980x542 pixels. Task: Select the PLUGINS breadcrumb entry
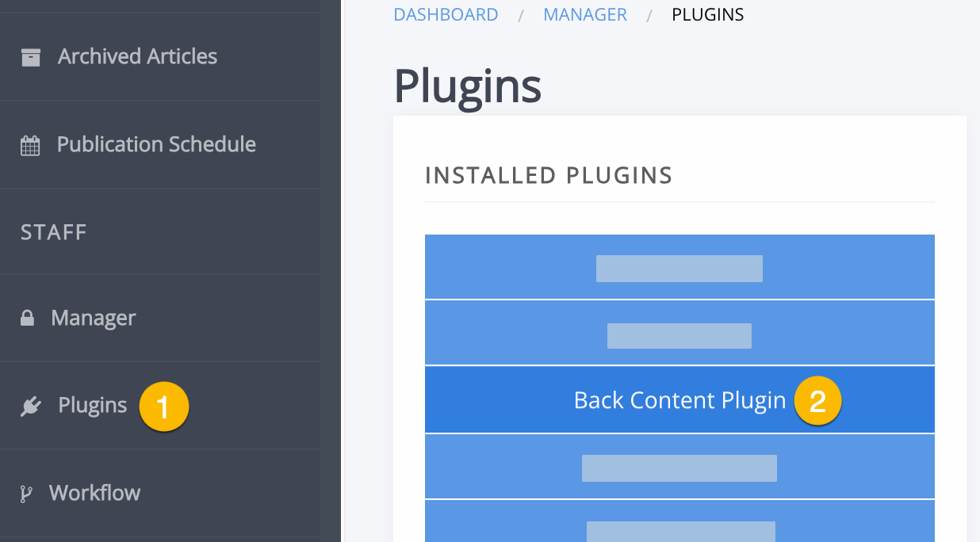tap(707, 13)
